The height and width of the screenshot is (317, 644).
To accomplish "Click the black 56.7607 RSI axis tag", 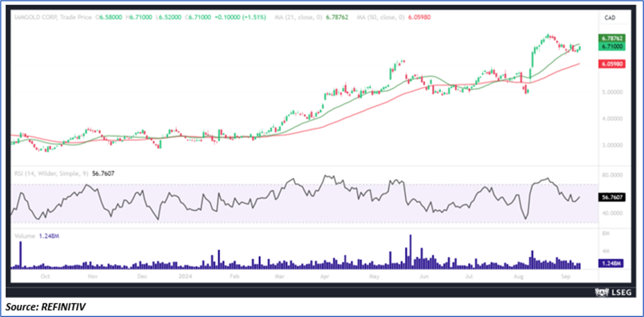I will point(612,197).
